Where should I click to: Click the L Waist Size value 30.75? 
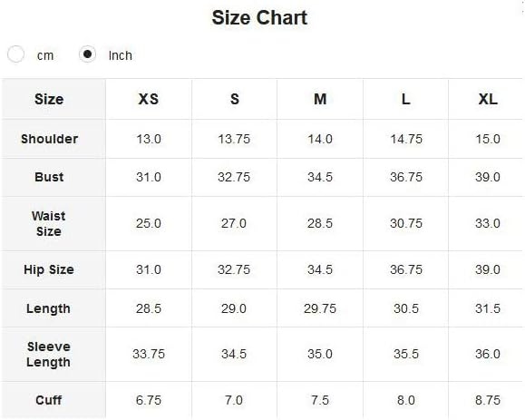coord(406,223)
